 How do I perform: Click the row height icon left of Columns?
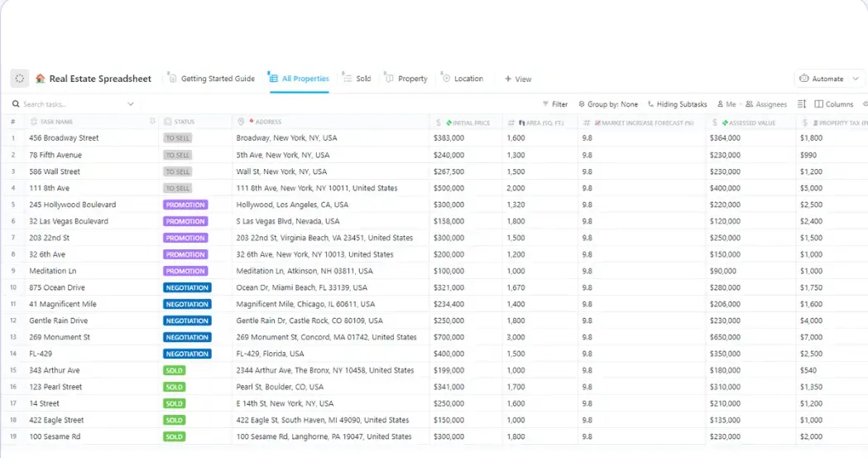(802, 104)
